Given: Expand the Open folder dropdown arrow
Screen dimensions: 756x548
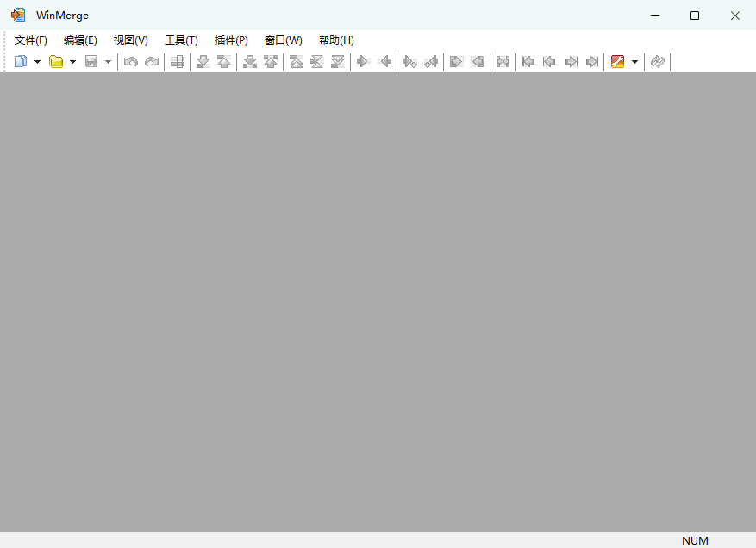Looking at the screenshot, I should pyautogui.click(x=72, y=61).
